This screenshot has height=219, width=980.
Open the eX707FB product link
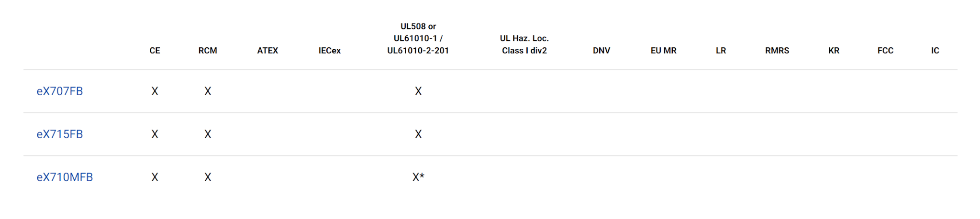60,91
